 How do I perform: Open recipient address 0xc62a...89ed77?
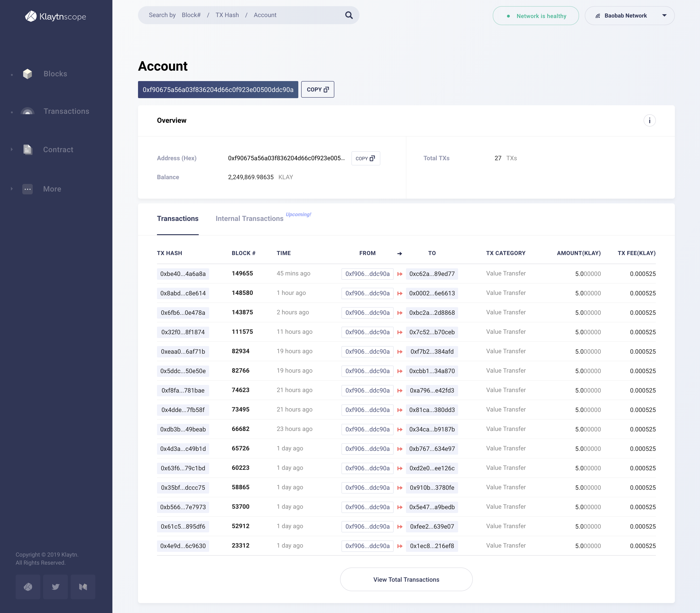[432, 274]
